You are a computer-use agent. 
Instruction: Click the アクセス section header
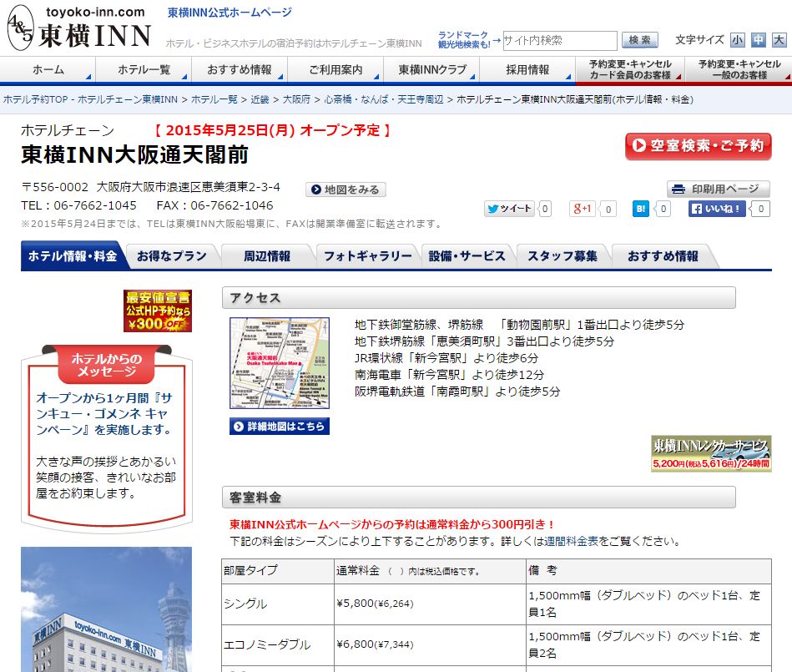[x=479, y=297]
